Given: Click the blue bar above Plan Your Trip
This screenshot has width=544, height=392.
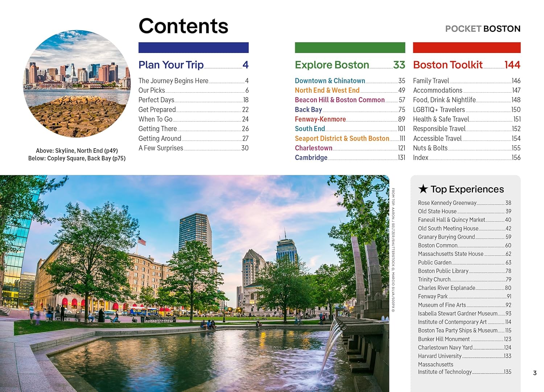Looking at the screenshot, I should click(193, 47).
